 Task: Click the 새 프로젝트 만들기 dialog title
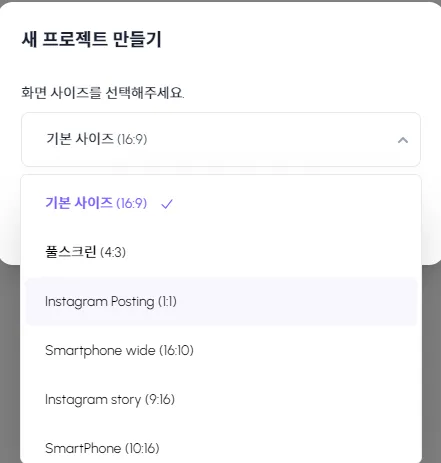[x=92, y=39]
